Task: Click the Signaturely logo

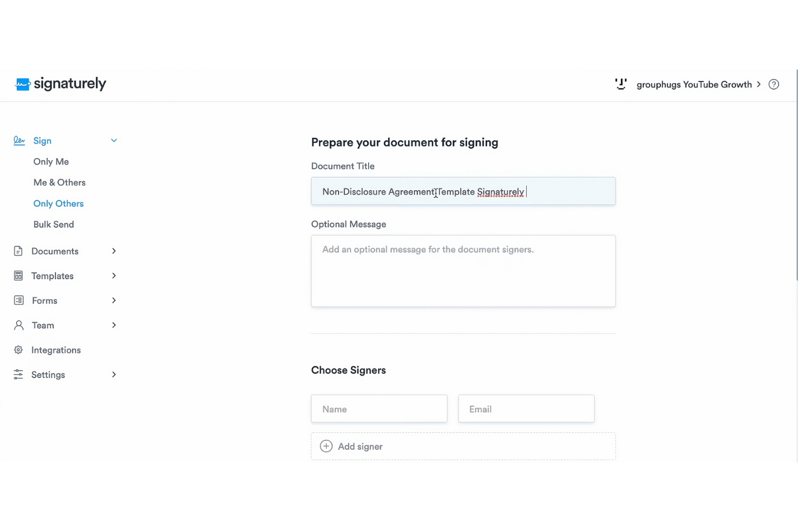Action: [60, 84]
